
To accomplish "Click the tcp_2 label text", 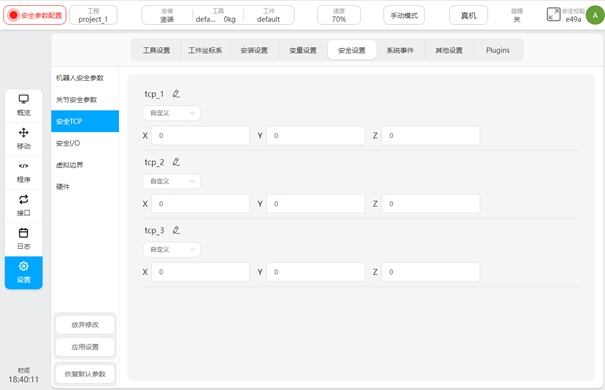I will coord(154,162).
